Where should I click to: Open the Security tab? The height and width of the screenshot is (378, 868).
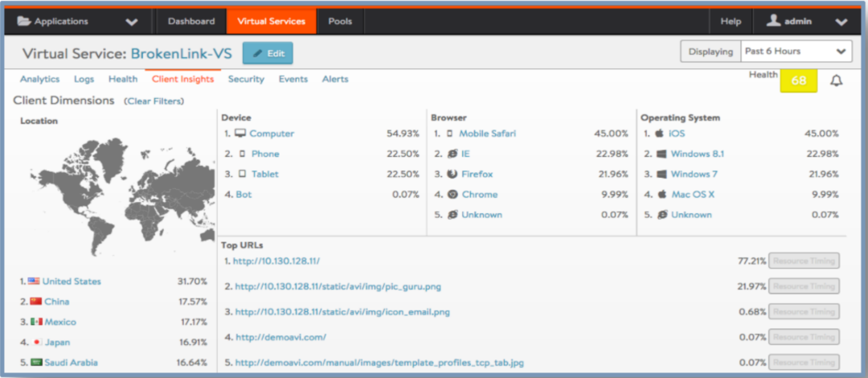pyautogui.click(x=246, y=80)
